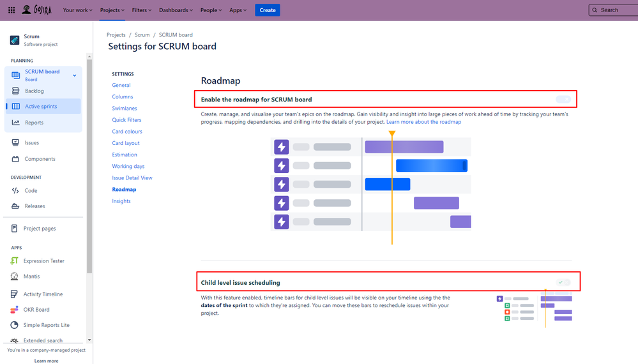Click the Simple Reports Lite icon
The image size is (638, 364).
pos(14,325)
